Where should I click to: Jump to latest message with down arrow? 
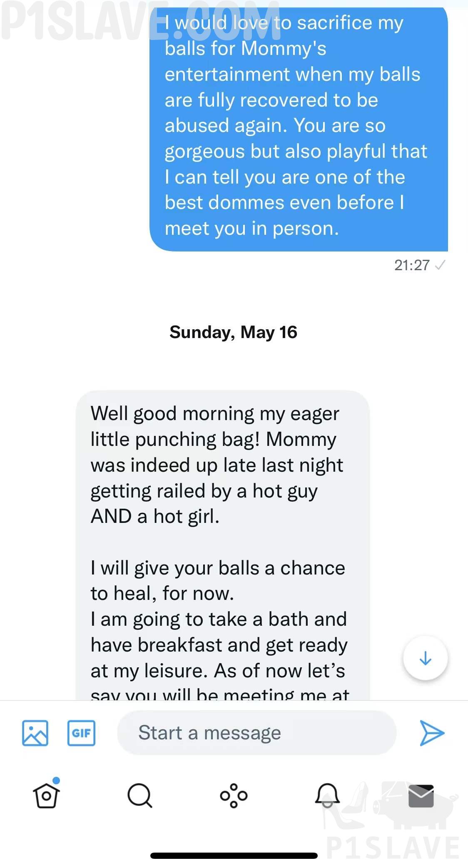point(425,658)
